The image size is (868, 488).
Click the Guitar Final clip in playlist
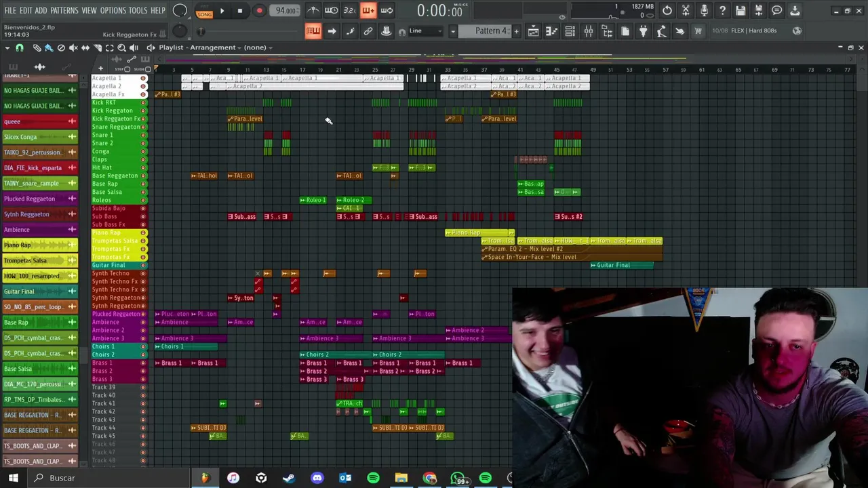coord(622,265)
